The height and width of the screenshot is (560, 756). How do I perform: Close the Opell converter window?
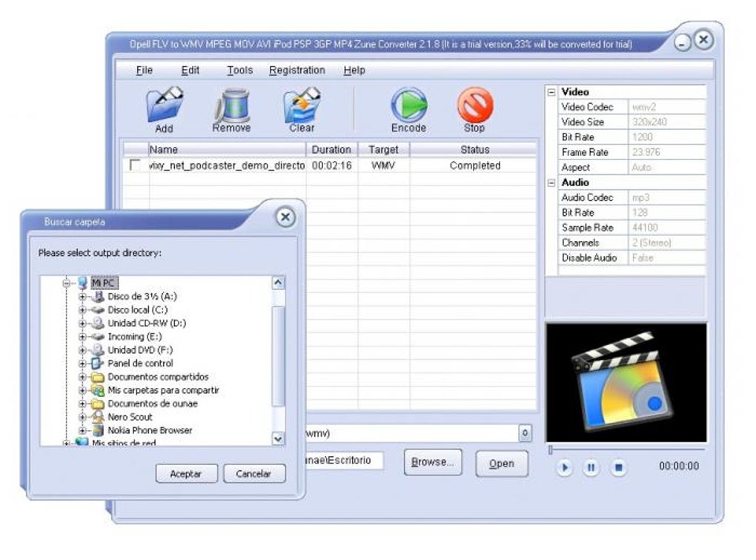point(703,40)
